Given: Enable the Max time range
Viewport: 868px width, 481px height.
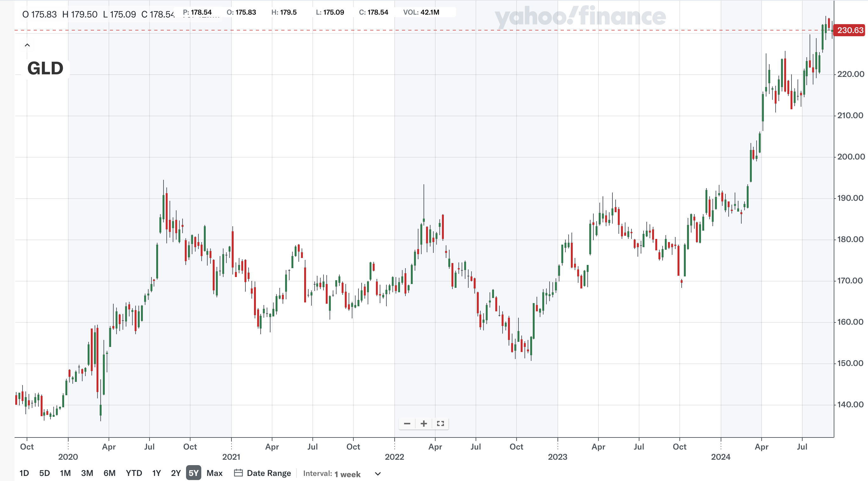Looking at the screenshot, I should 215,473.
